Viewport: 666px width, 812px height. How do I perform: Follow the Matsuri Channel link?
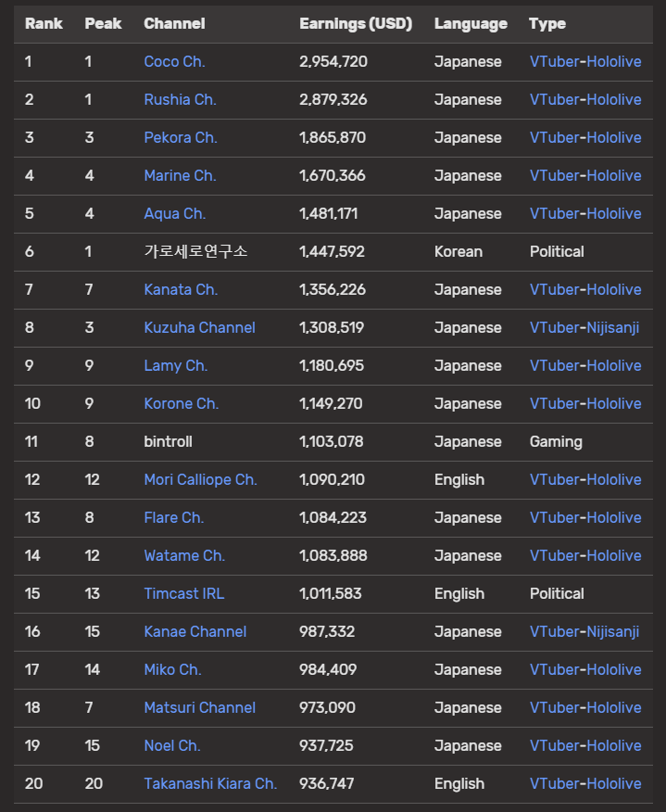click(200, 707)
